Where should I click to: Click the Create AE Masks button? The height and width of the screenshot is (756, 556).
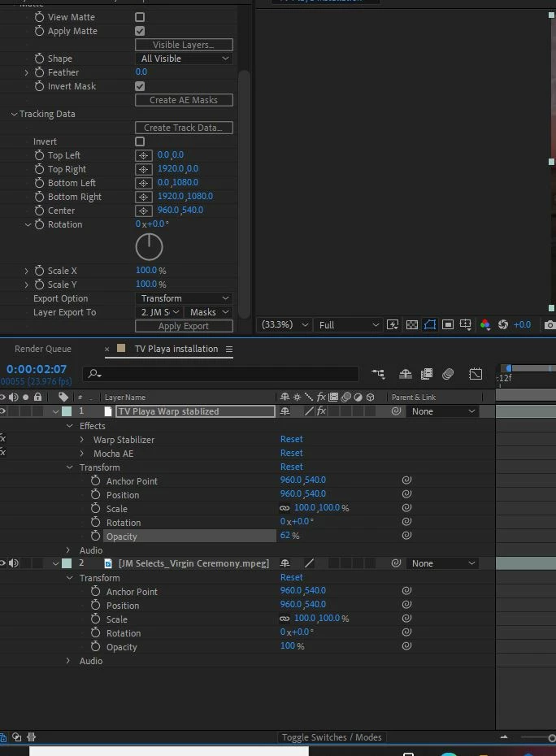click(185, 100)
